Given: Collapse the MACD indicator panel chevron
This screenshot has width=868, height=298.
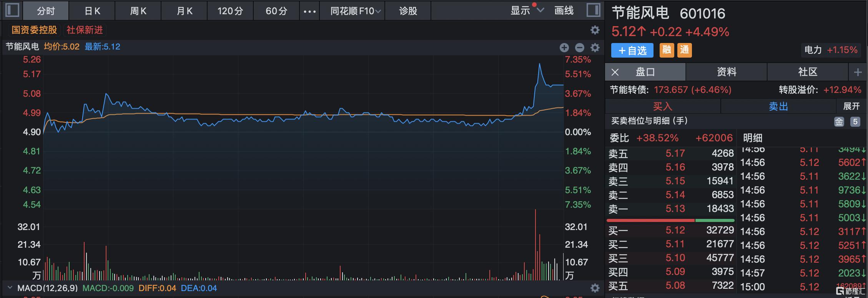Looking at the screenshot, I should pyautogui.click(x=10, y=288).
